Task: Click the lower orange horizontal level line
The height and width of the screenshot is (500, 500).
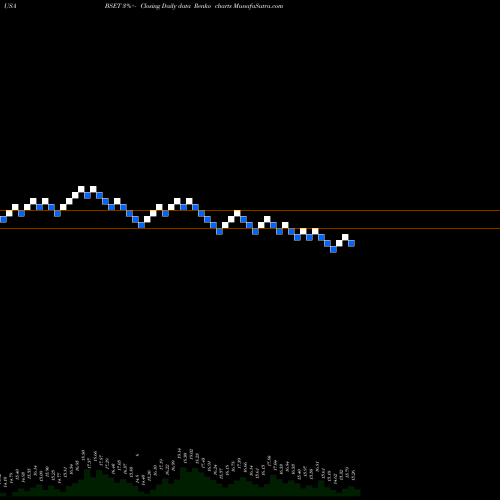Action: [250, 228]
